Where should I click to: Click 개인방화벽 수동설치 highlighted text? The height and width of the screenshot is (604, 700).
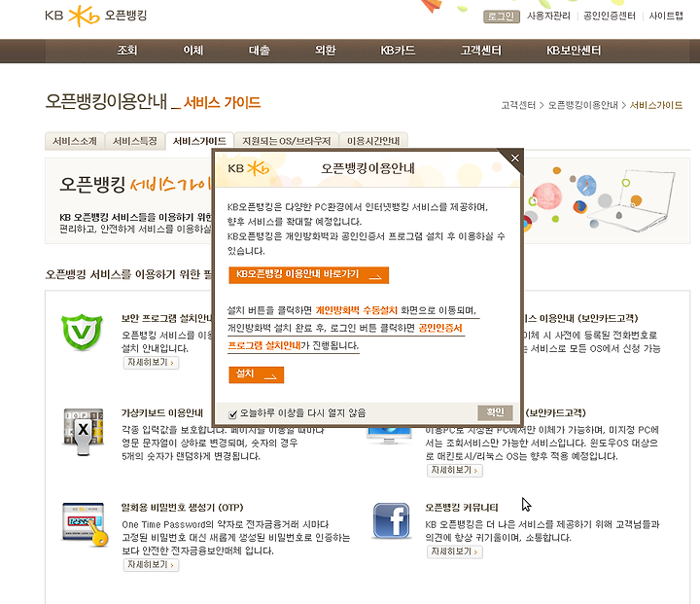click(x=356, y=310)
